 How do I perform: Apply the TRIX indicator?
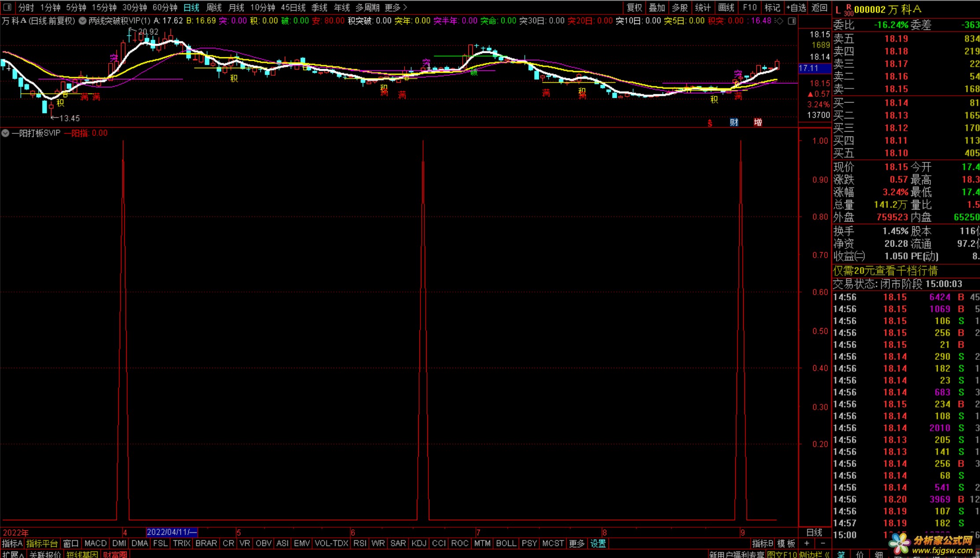coord(181,543)
